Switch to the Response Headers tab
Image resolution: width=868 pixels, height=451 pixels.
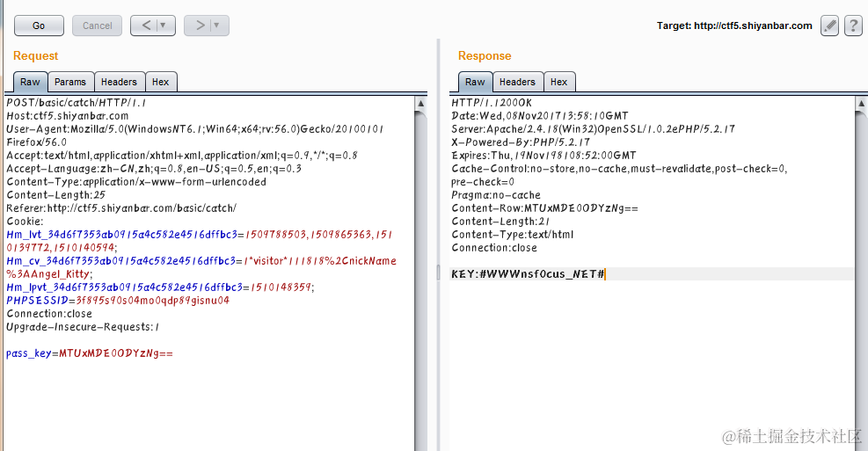(517, 82)
